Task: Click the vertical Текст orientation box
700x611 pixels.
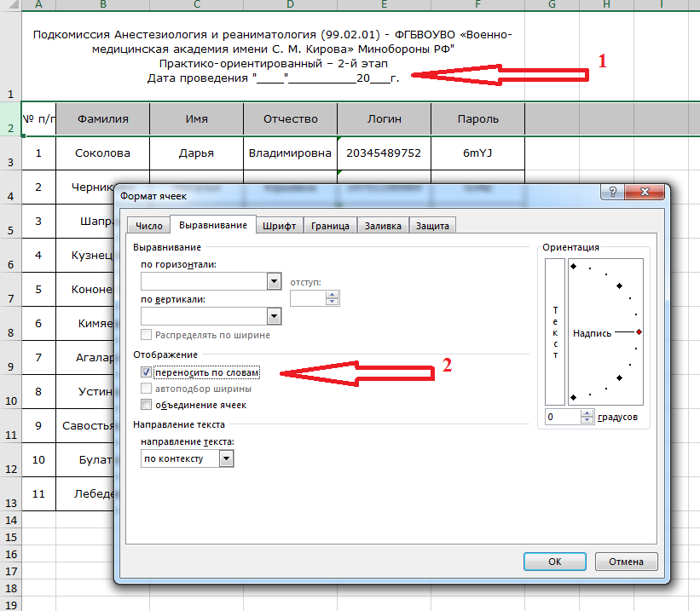Action: (555, 331)
